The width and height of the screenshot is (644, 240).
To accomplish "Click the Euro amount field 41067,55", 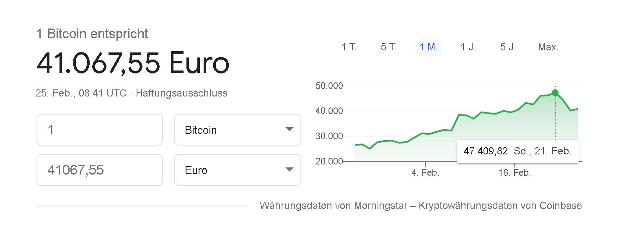I will point(100,170).
